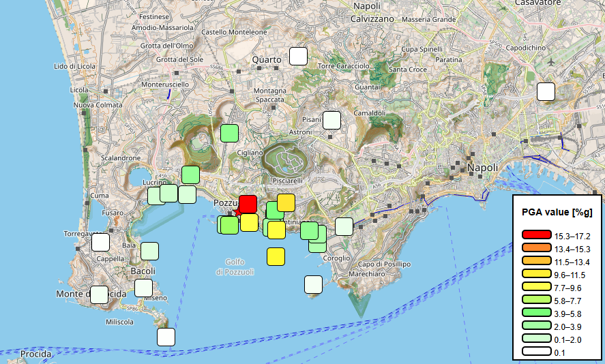Screen dimensions: 605x364
Task: Click the Capo di Posillipo label
Action: pos(384,264)
